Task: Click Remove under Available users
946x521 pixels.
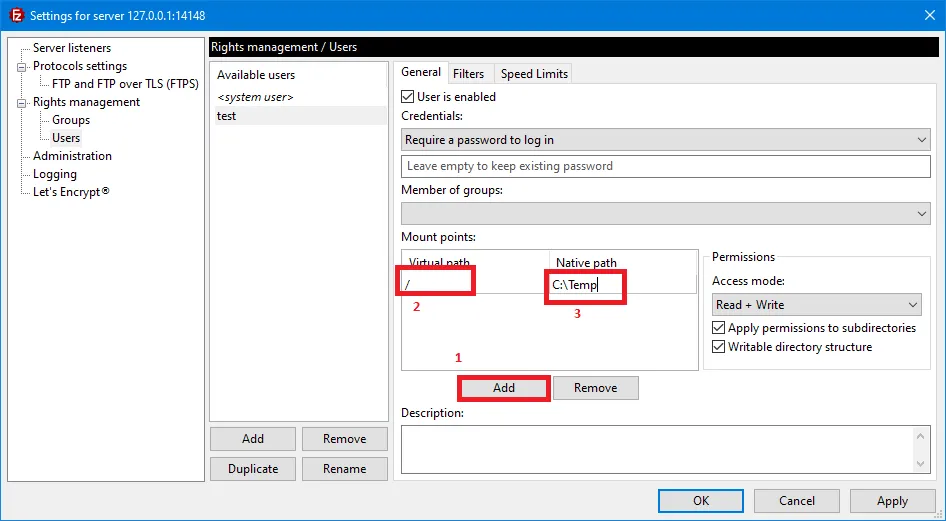Action: (344, 439)
